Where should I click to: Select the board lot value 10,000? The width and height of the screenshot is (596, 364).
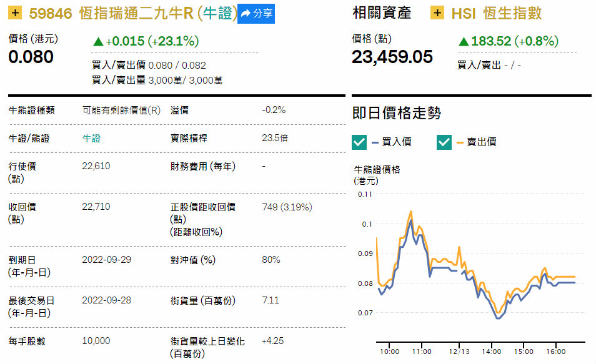pyautogui.click(x=96, y=341)
